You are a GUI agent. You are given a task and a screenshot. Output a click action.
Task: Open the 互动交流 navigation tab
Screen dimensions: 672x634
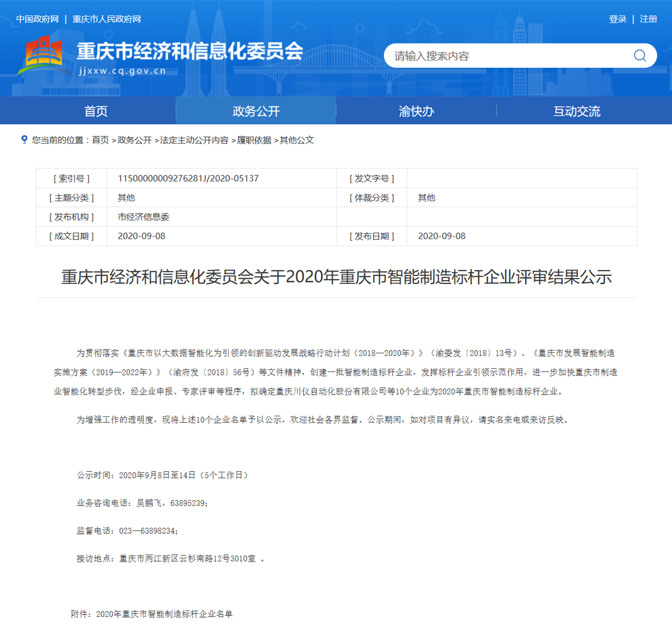click(577, 111)
